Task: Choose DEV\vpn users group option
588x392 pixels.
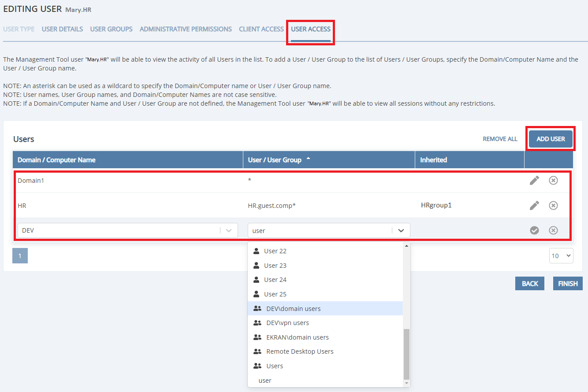Action: tap(287, 323)
